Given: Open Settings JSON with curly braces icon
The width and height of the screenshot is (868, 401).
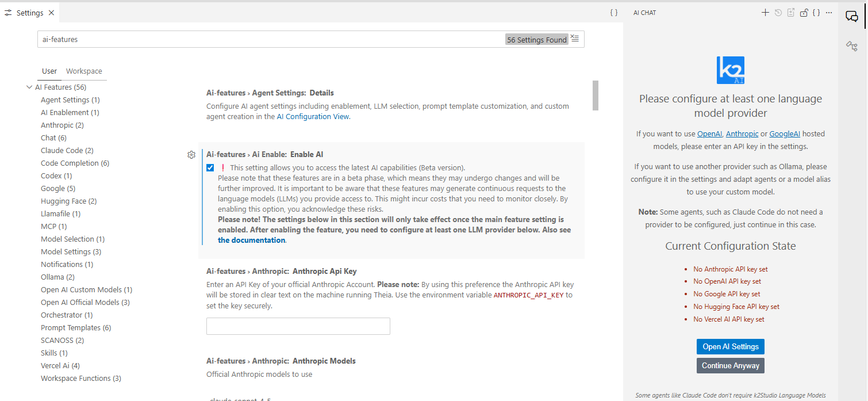Looking at the screenshot, I should coord(614,13).
